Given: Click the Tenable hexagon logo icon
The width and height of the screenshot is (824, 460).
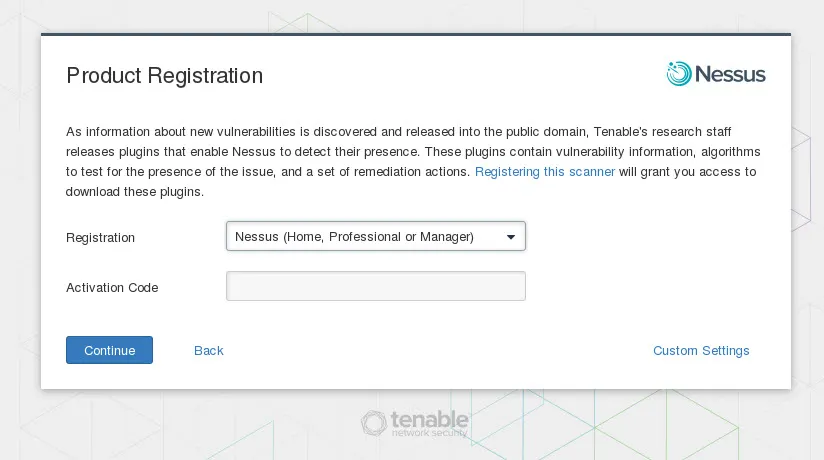Looking at the screenshot, I should pos(374,423).
